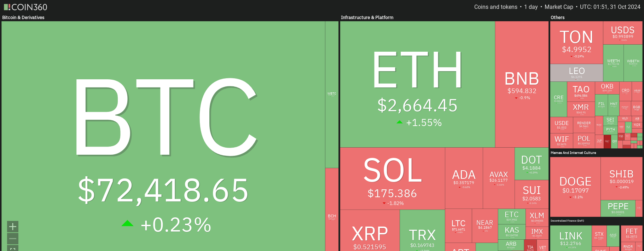Open the gray LEO tile
Viewport: 644px width, 251px height.
click(576, 73)
